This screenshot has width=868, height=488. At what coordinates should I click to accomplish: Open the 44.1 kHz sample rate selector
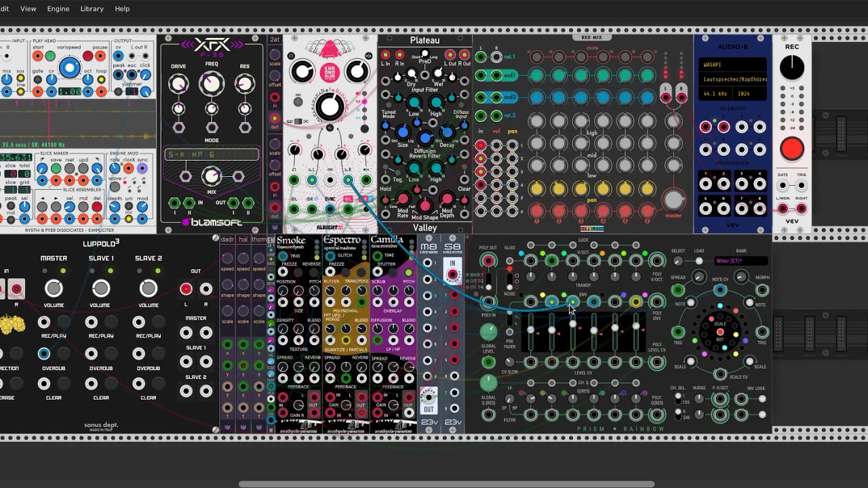pyautogui.click(x=715, y=93)
